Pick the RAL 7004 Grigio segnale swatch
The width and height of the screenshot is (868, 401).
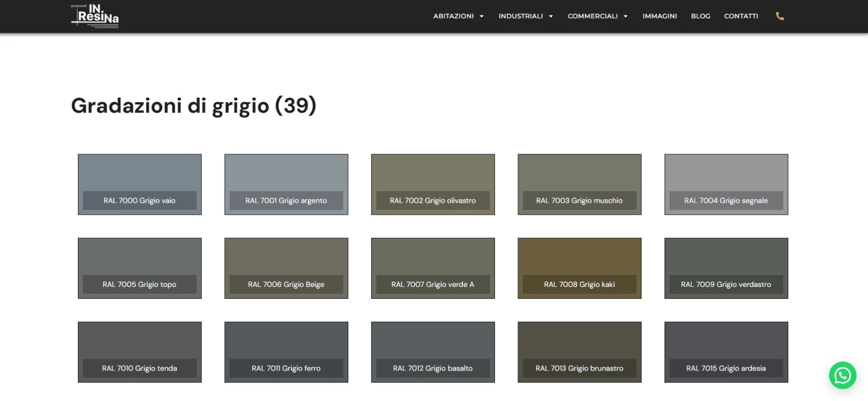(x=726, y=184)
